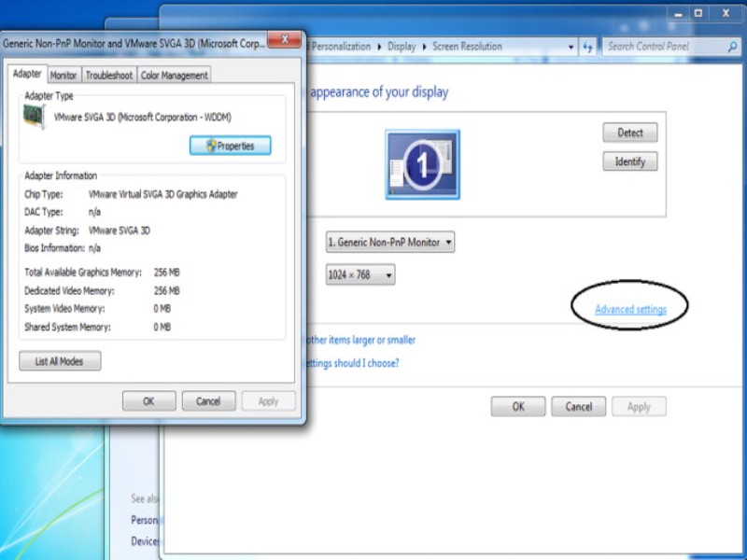Expand breadcrumb arrow after Personalization
This screenshot has width=747, height=560.
[379, 47]
